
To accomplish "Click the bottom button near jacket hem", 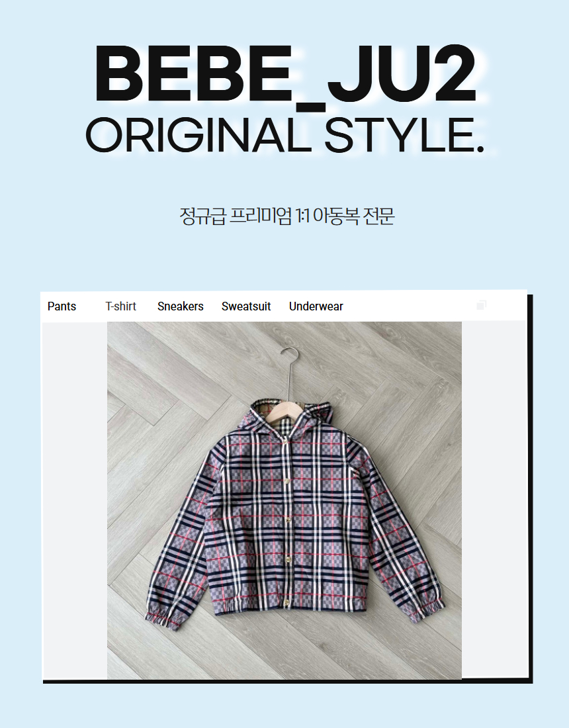I will (287, 603).
